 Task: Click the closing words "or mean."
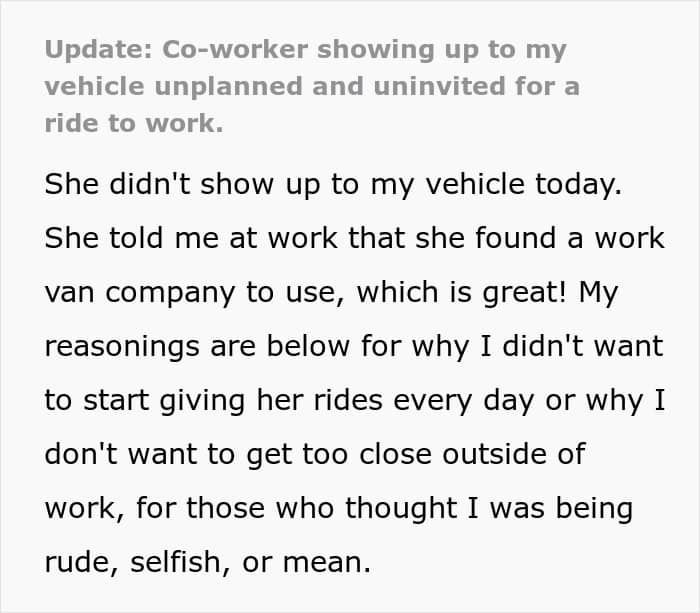(306, 563)
